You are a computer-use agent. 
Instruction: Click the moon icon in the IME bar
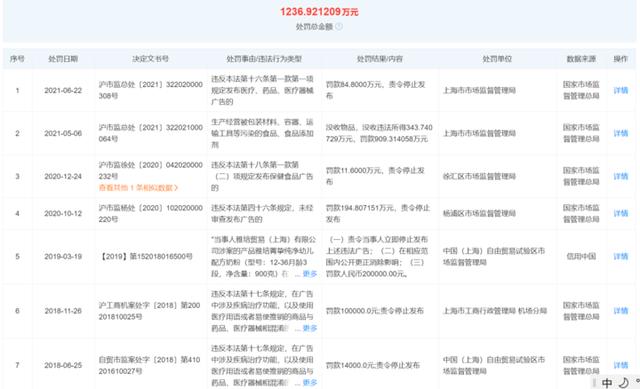624,382
